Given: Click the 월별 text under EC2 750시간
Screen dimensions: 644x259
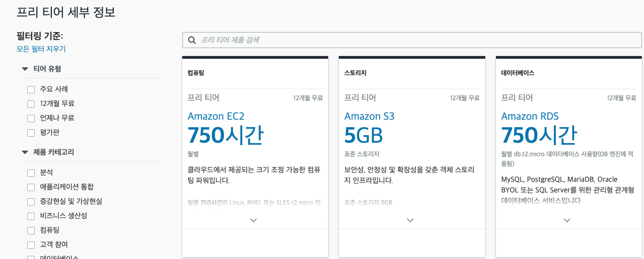Looking at the screenshot, I should click(193, 154).
